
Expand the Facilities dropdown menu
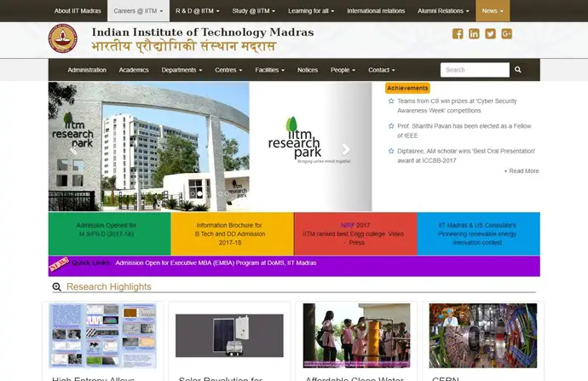point(269,70)
